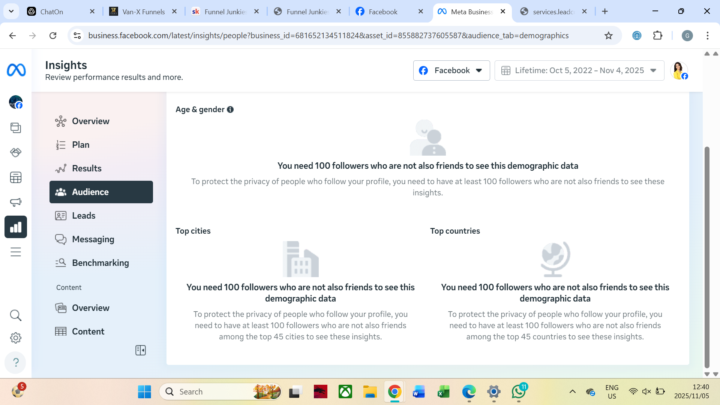Click the Top cities heading
720x405 pixels.
193,231
